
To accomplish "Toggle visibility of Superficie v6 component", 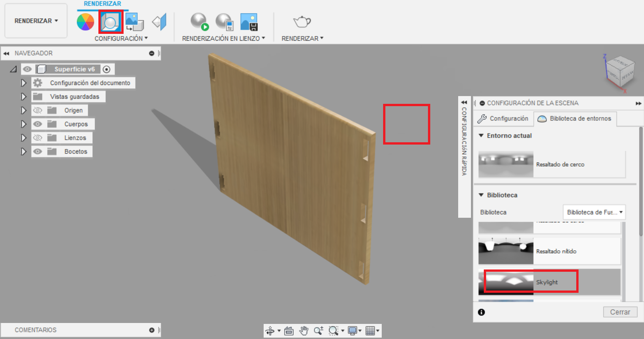I will 27,69.
